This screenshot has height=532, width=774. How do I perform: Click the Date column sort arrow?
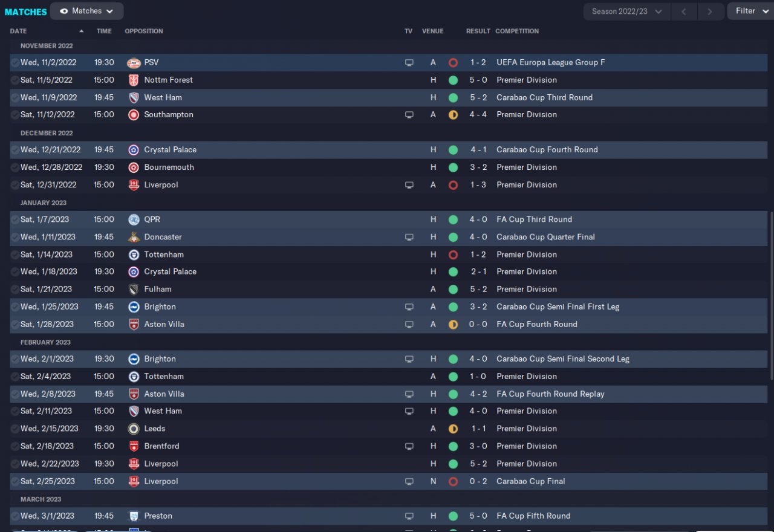[82, 31]
